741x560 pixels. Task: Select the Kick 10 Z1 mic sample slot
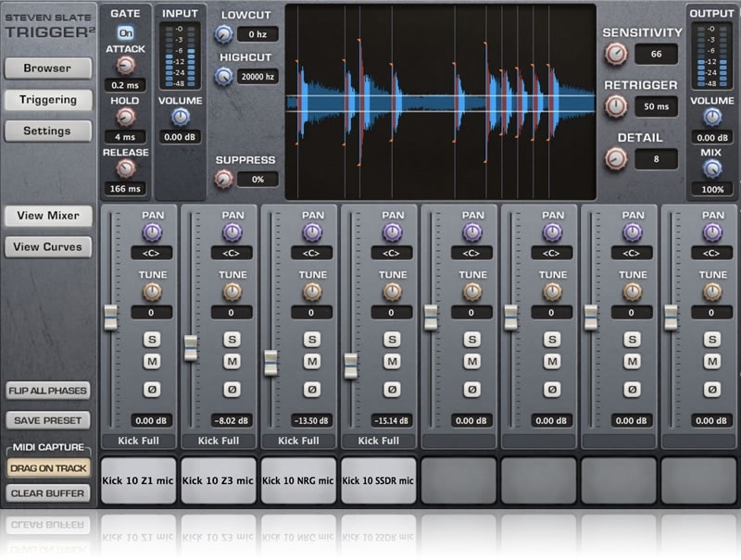click(x=140, y=480)
